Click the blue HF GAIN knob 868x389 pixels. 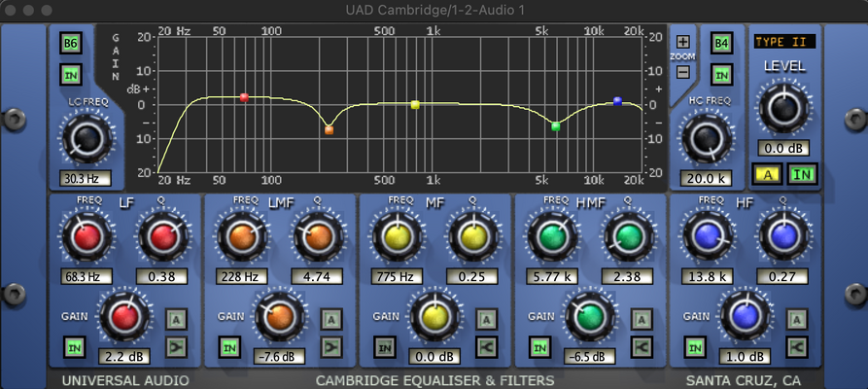click(x=744, y=317)
